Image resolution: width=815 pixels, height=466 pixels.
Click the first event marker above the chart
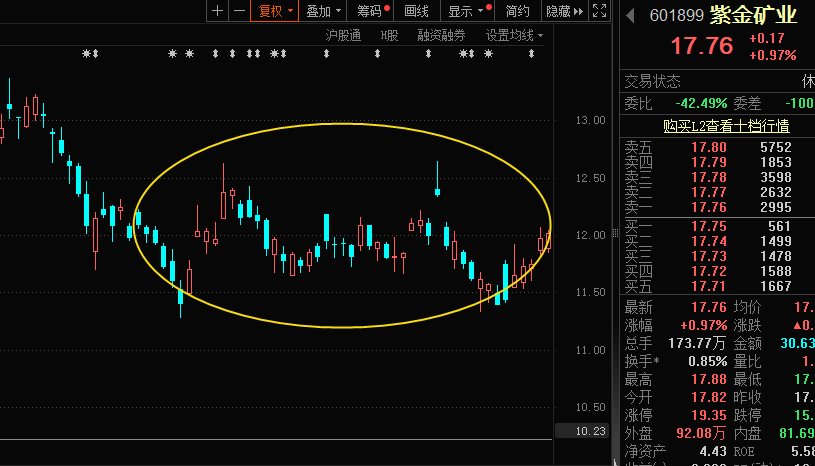pos(90,54)
